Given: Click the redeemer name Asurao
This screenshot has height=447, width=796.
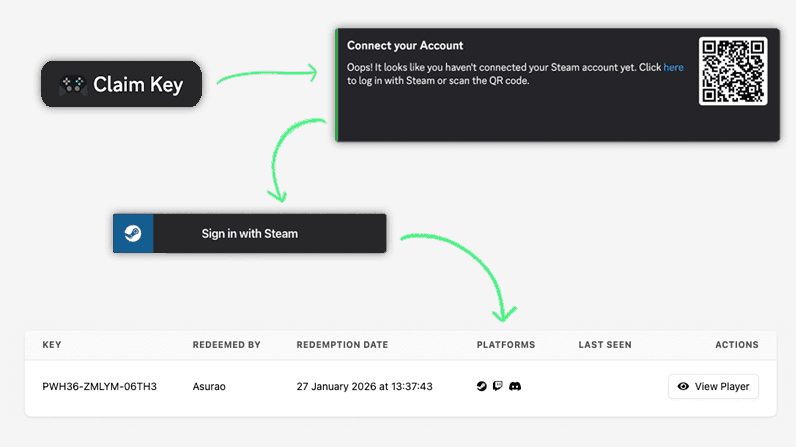Looking at the screenshot, I should pyautogui.click(x=211, y=386).
